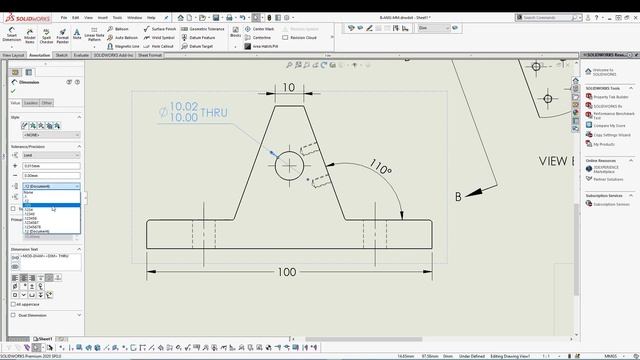Open the File menu
Screen dimensions: 640x360
point(64,18)
